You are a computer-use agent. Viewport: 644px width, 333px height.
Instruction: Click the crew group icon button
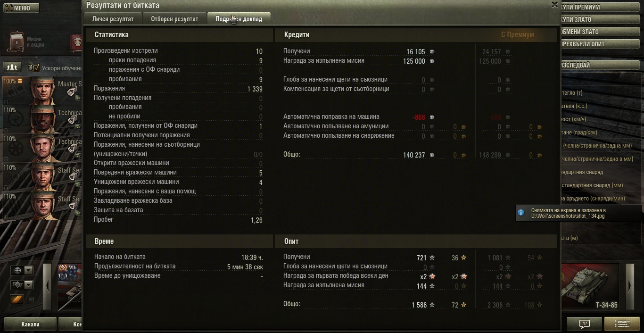coord(13,67)
